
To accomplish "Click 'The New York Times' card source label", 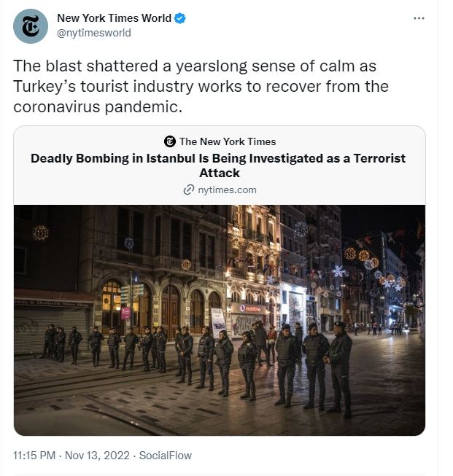I will click(228, 141).
